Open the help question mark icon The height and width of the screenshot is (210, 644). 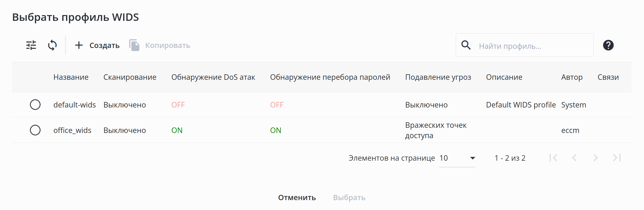[x=608, y=45]
